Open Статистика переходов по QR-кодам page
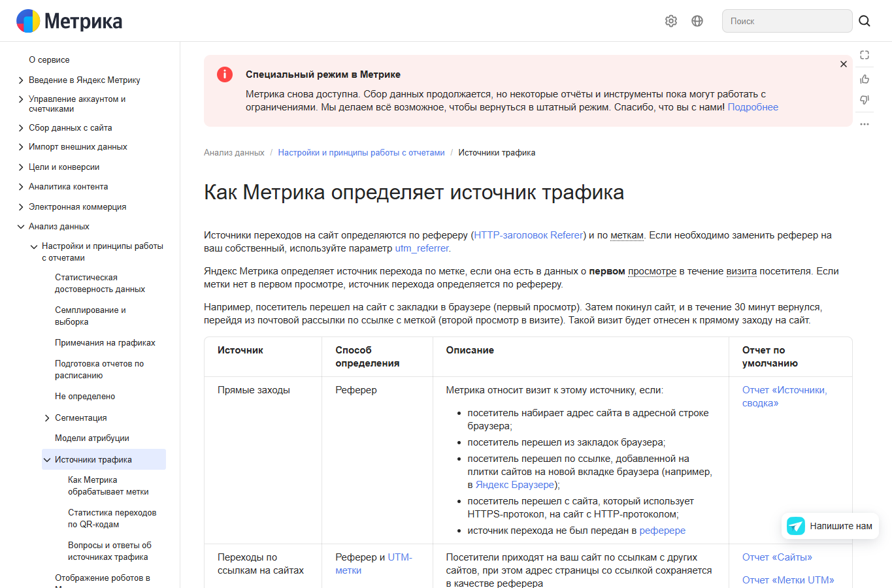Image resolution: width=892 pixels, height=588 pixels. point(112,519)
